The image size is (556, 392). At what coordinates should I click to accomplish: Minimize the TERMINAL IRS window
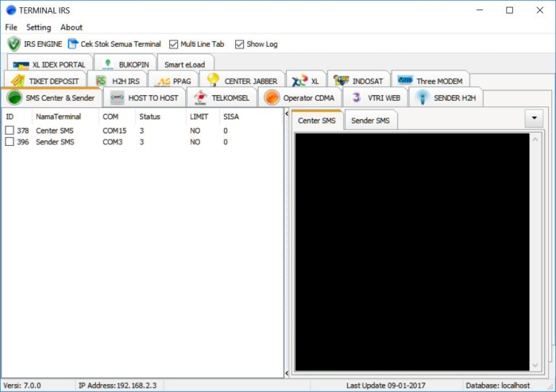coord(480,10)
